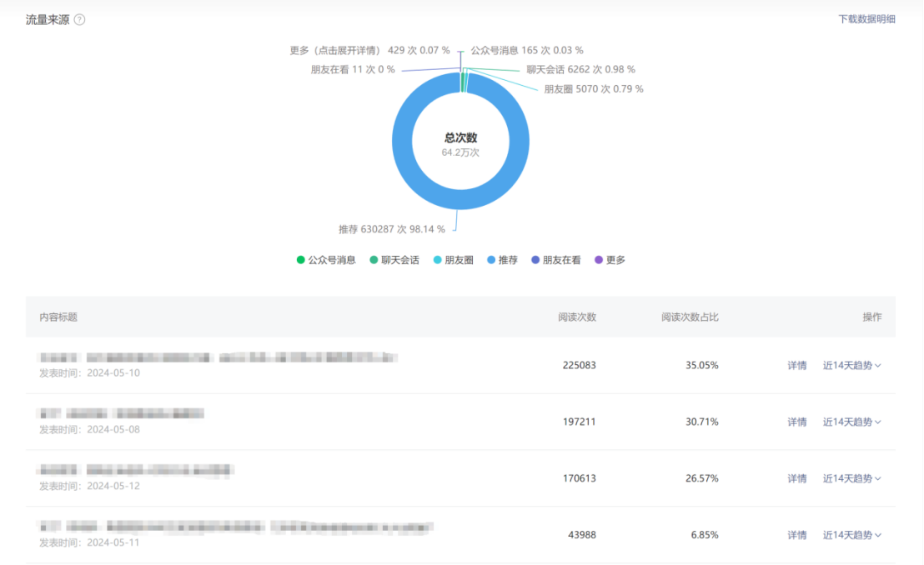Click the green 公众号消息 legend dot
Viewport: 924px width, 565px height.
click(x=300, y=259)
